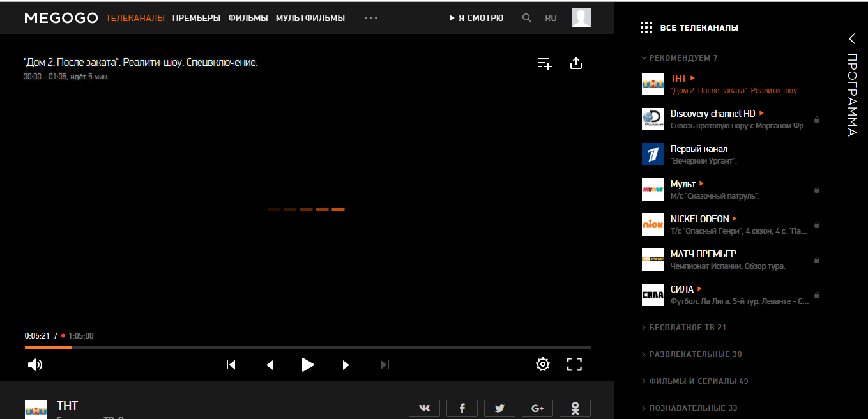The width and height of the screenshot is (868, 419).
Task: Click "Вечерний Ургант" program text
Action: (704, 161)
